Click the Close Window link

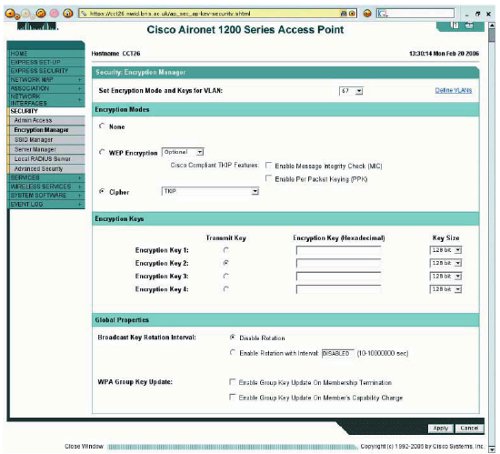[84, 446]
